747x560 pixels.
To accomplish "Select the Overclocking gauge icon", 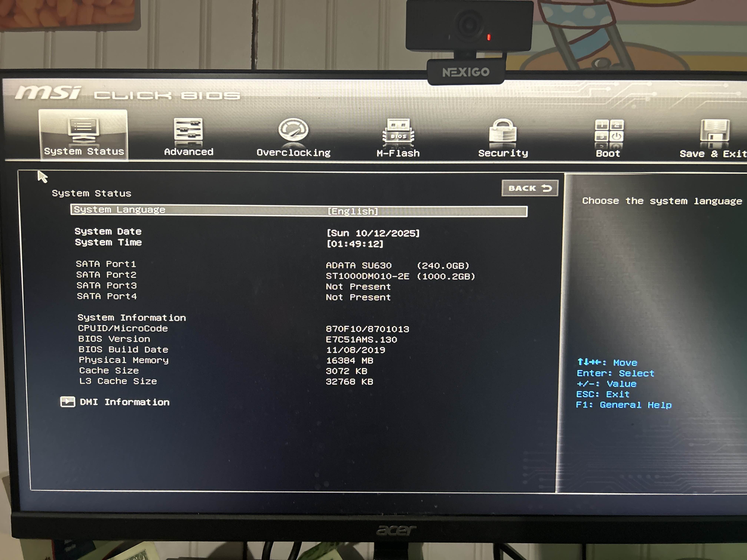I will coord(293,130).
